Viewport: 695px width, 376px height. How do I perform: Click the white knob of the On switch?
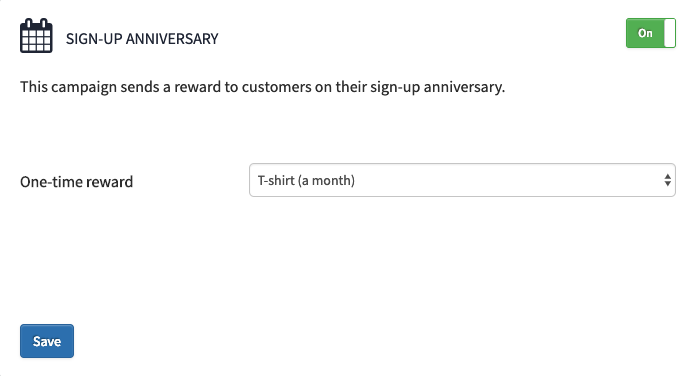click(x=670, y=33)
